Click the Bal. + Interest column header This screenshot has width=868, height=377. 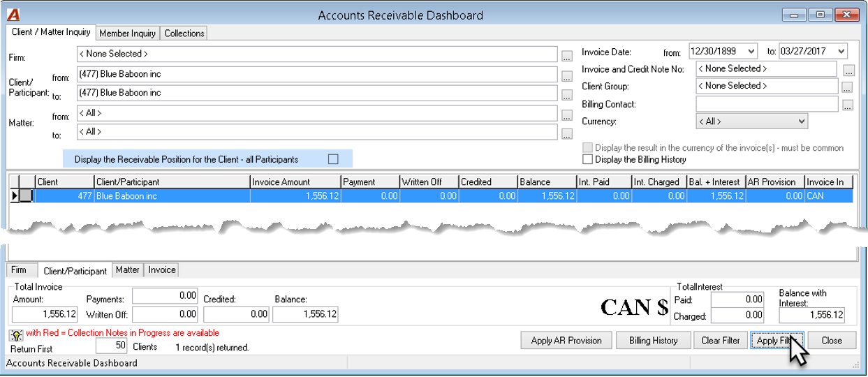pos(716,182)
